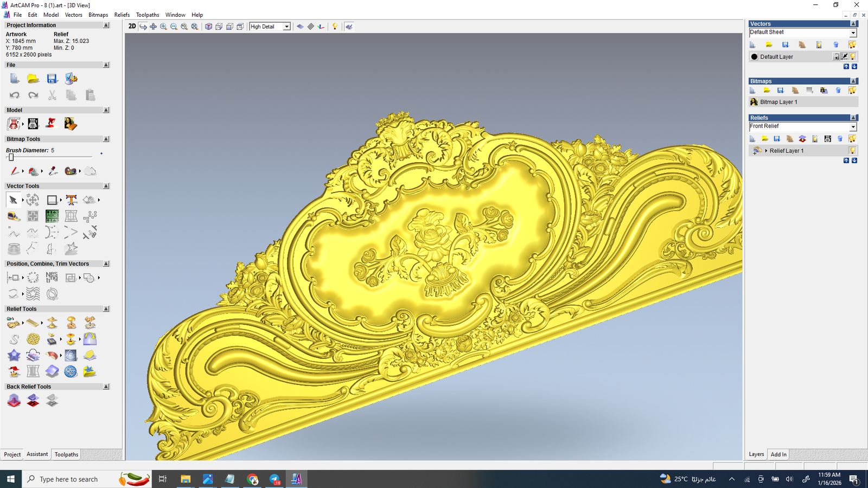Open the Front Relief dropdown
Image resolution: width=868 pixels, height=488 pixels.
coord(853,127)
